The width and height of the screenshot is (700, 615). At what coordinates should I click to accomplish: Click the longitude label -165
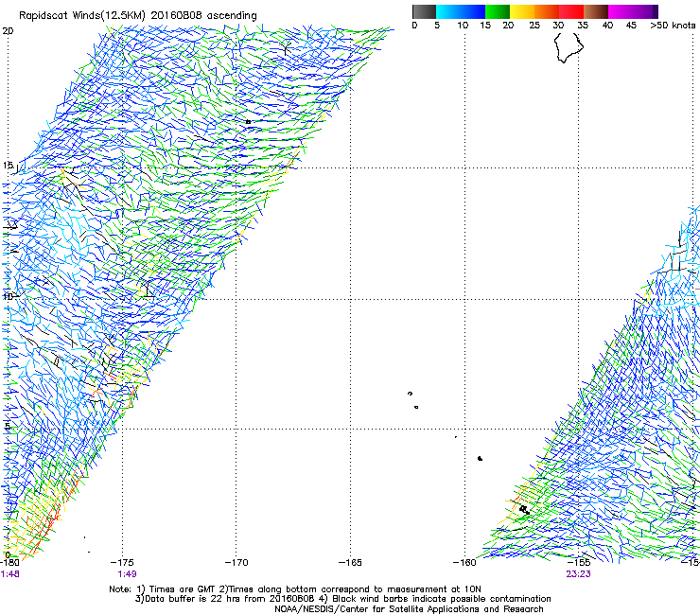coord(350,563)
